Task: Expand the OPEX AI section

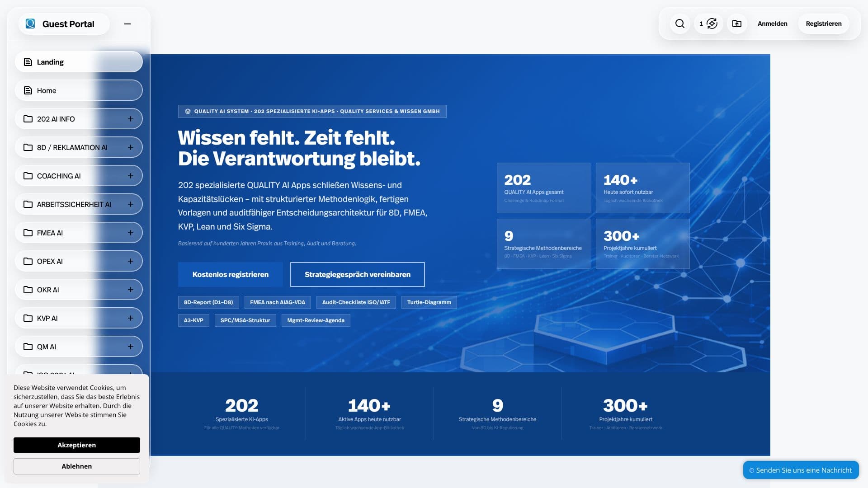Action: [x=131, y=261]
